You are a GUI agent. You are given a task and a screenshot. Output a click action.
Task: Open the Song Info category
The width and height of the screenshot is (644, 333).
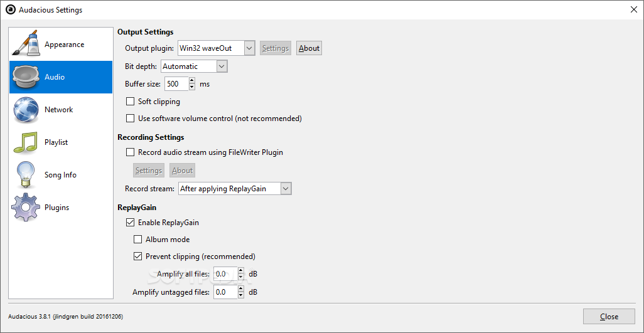60,175
